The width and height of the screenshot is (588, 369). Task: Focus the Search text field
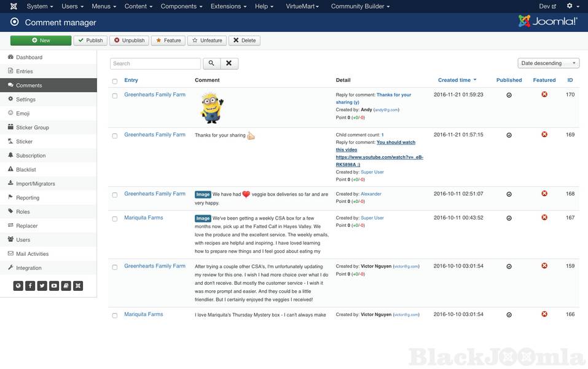pyautogui.click(x=155, y=63)
